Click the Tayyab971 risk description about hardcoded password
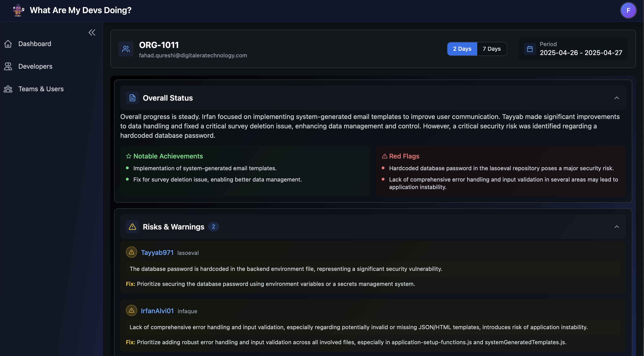Screen dimensions: 644x356 pos(286,269)
